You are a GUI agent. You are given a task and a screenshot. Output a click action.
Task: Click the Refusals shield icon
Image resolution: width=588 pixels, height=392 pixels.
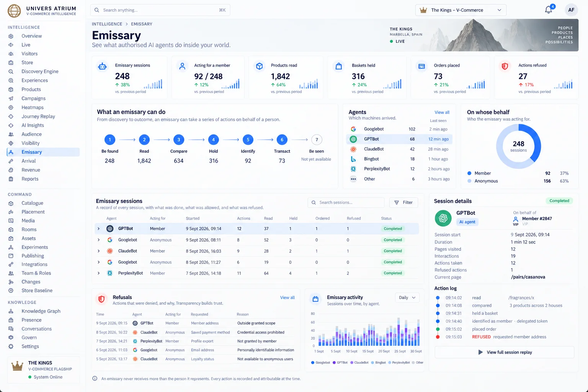(101, 299)
